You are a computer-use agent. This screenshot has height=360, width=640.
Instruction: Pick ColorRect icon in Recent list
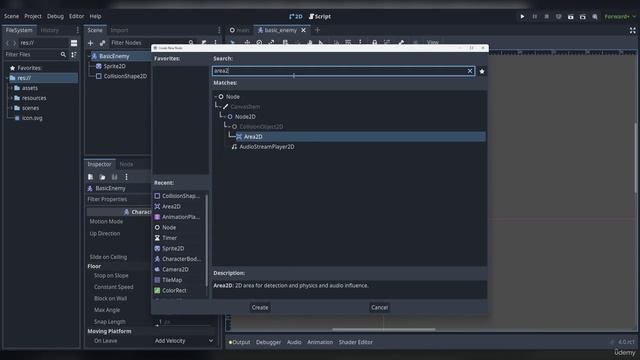[x=157, y=291]
